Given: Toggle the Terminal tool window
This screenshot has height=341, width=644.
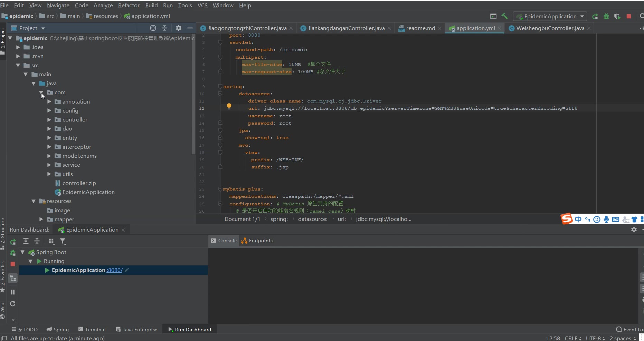Looking at the screenshot, I should [x=92, y=330].
